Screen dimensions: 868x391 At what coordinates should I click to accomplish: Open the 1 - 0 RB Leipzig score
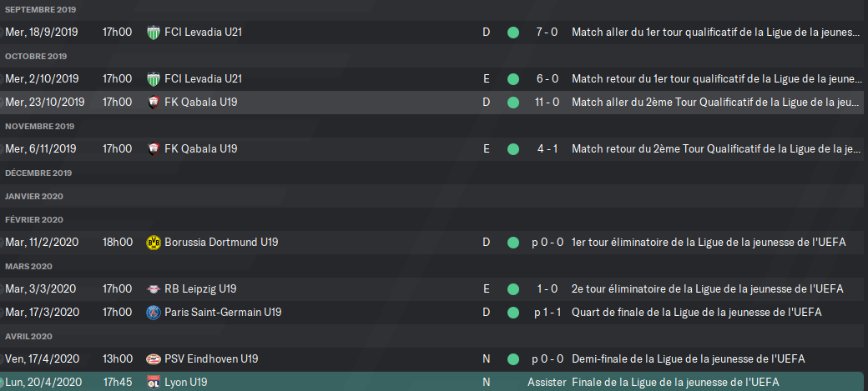click(547, 288)
